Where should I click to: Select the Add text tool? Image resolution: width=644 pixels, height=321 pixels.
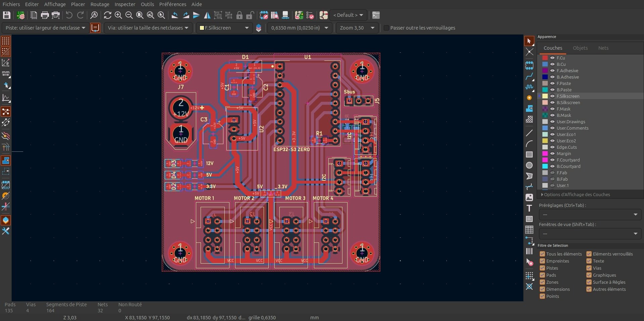(x=529, y=208)
